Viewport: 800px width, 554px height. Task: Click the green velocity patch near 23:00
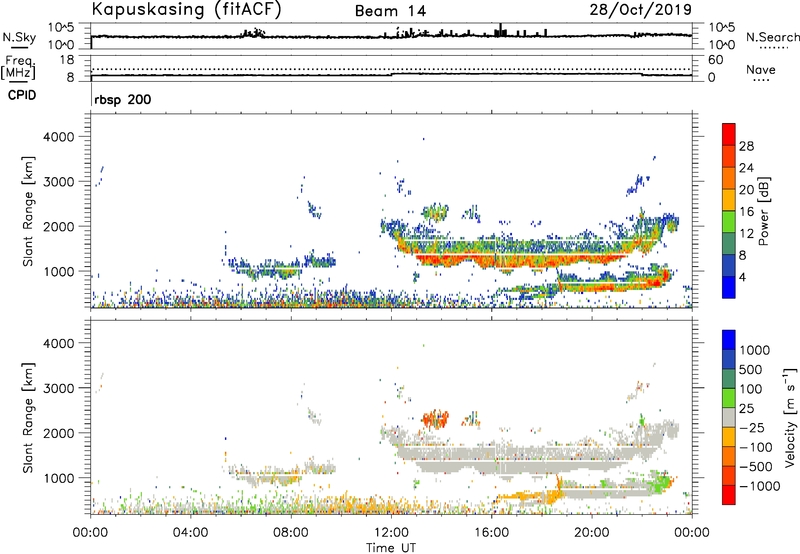click(660, 482)
